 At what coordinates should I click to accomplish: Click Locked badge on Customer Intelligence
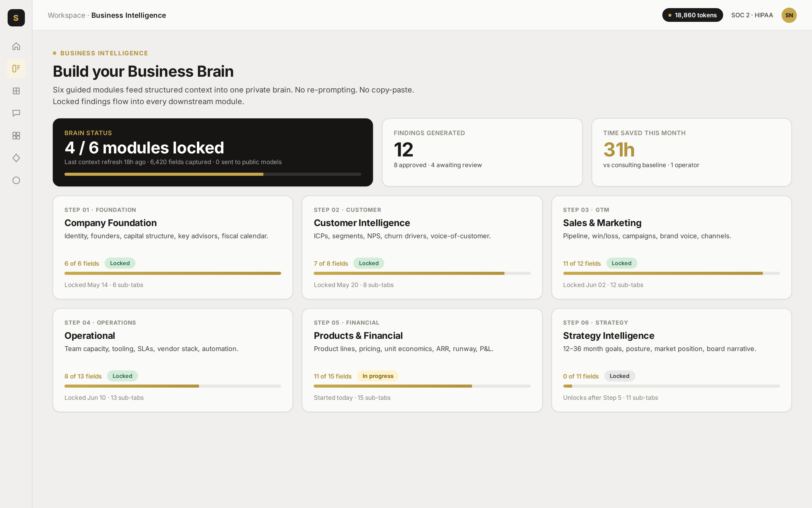tap(368, 263)
